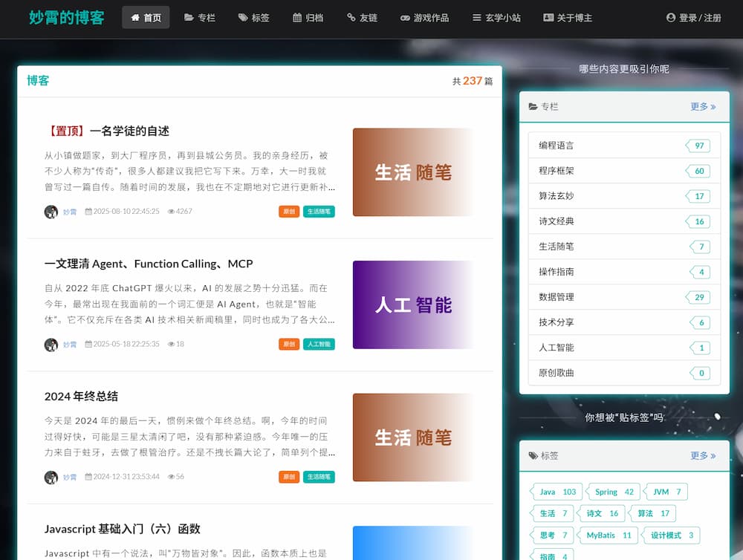
Task: Click the folder icon on the 专栏 sidebar panel
Action: pyautogui.click(x=533, y=106)
